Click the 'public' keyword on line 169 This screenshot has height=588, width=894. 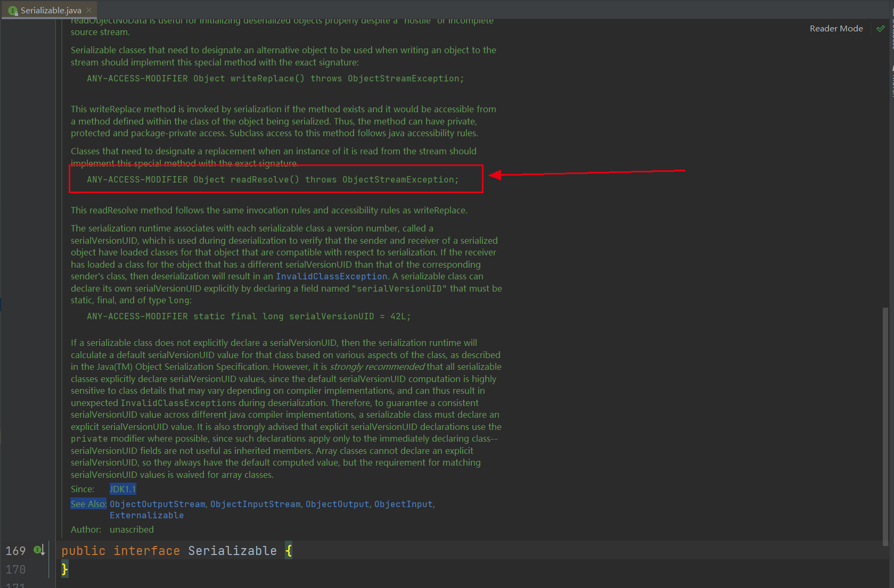83,551
